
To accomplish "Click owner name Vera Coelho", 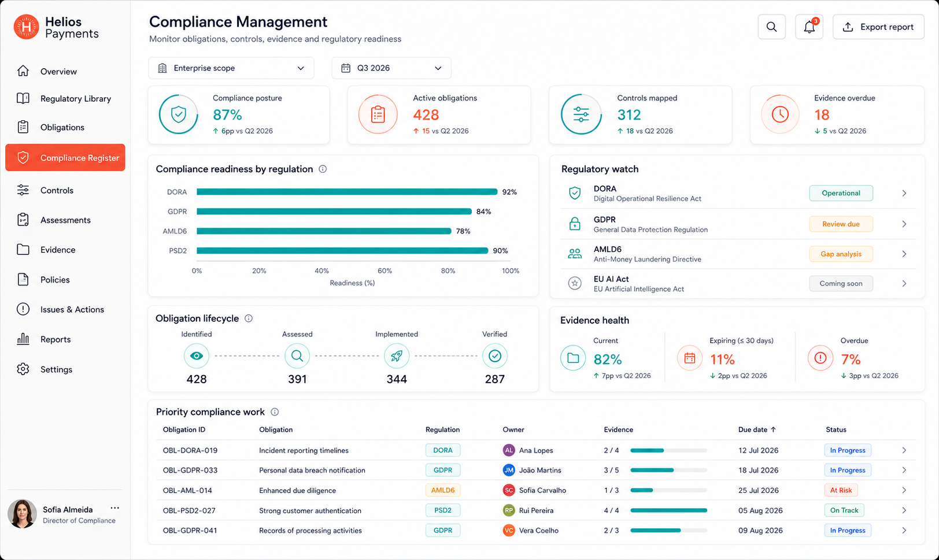I will (x=539, y=531).
